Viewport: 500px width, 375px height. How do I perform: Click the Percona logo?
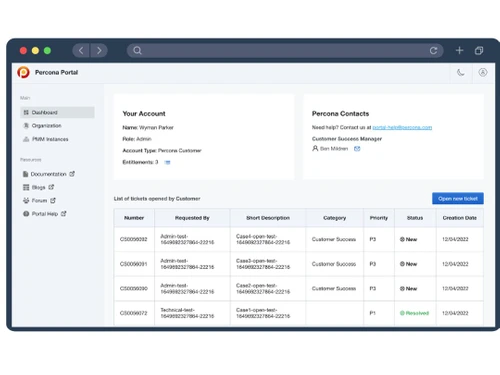(x=23, y=72)
